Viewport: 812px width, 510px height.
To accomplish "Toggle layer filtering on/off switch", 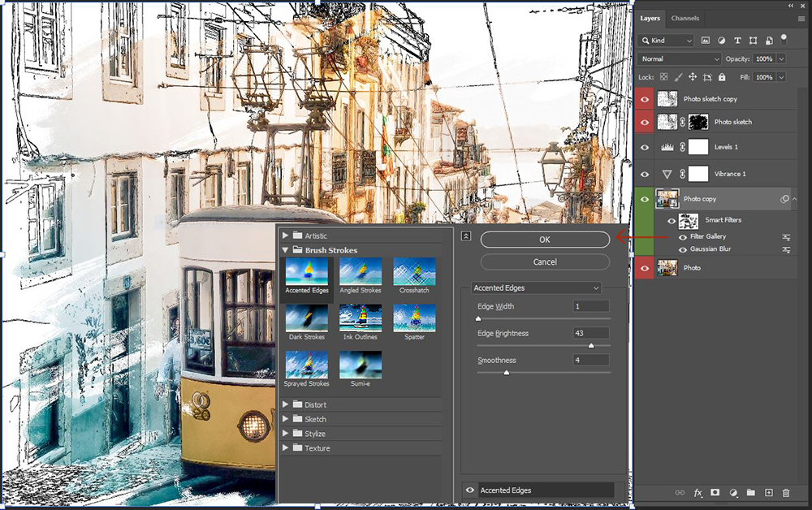I will tap(784, 39).
